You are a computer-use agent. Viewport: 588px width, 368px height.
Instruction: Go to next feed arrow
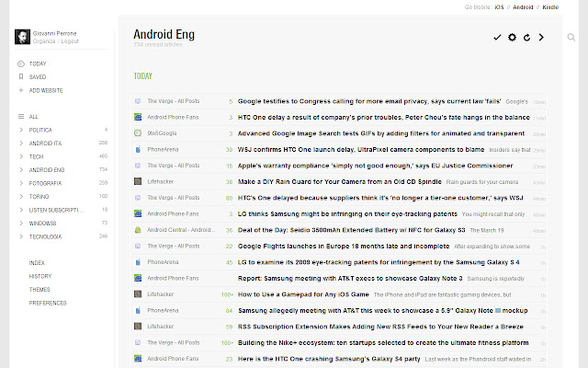(541, 37)
